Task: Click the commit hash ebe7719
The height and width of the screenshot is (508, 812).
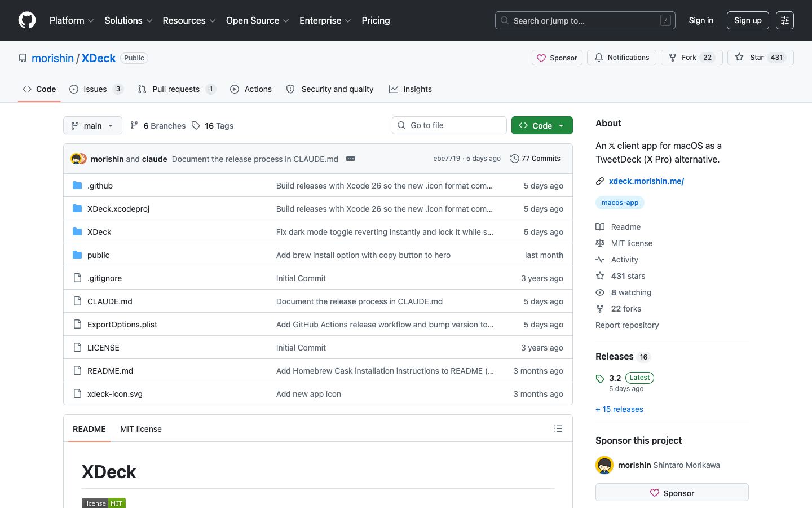Action: coord(447,159)
